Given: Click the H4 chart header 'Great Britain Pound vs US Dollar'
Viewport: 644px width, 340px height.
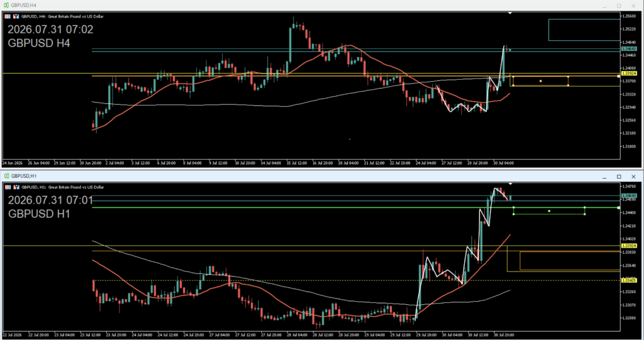Looking at the screenshot, I should pos(75,16).
